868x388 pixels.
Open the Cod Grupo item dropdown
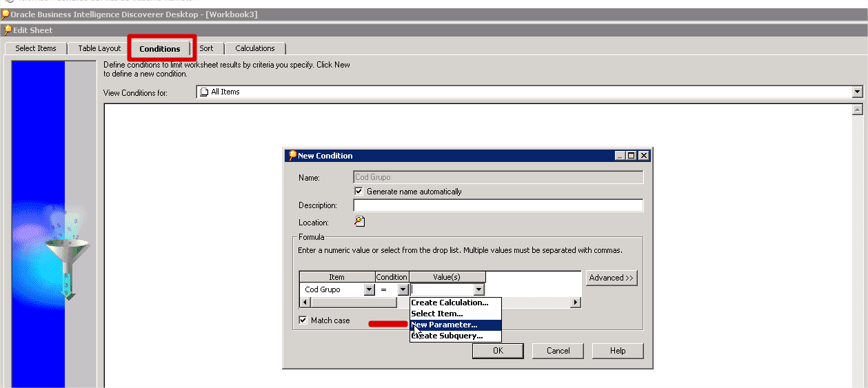[370, 290]
